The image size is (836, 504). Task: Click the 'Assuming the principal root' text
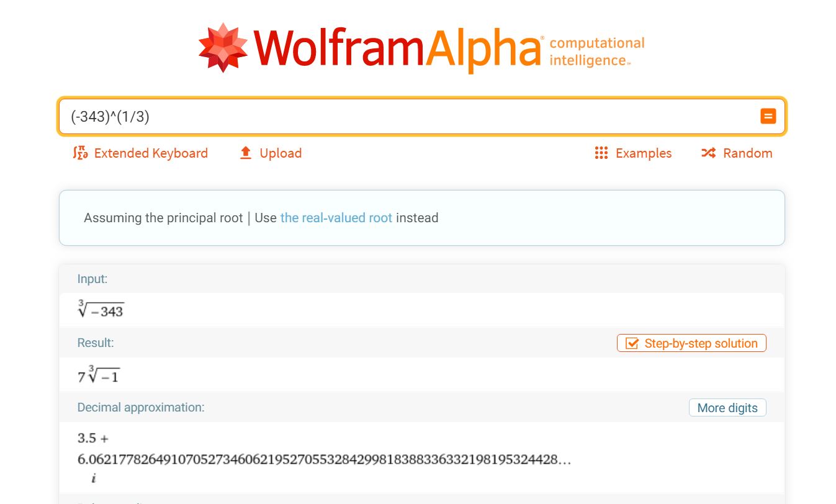tap(163, 218)
